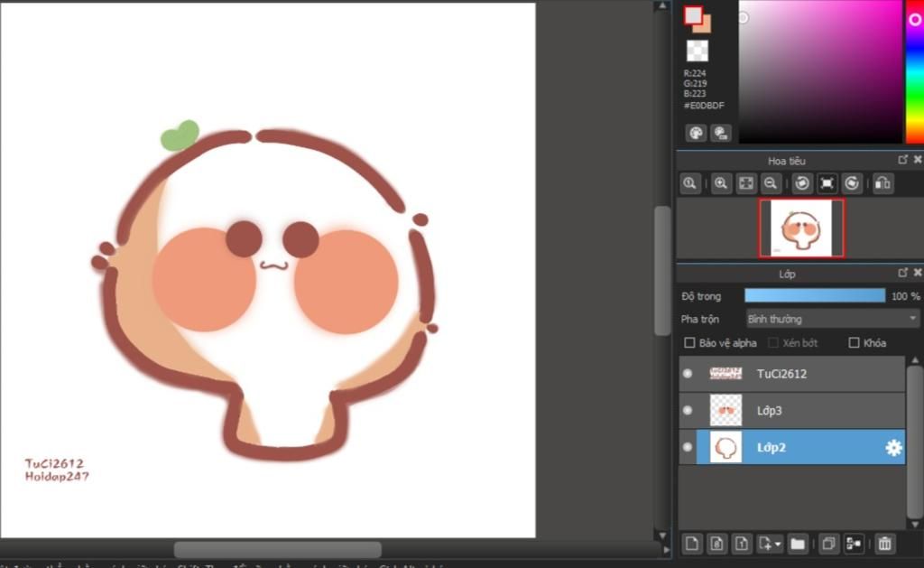
Task: Select the transparent color swatch
Action: (x=698, y=51)
